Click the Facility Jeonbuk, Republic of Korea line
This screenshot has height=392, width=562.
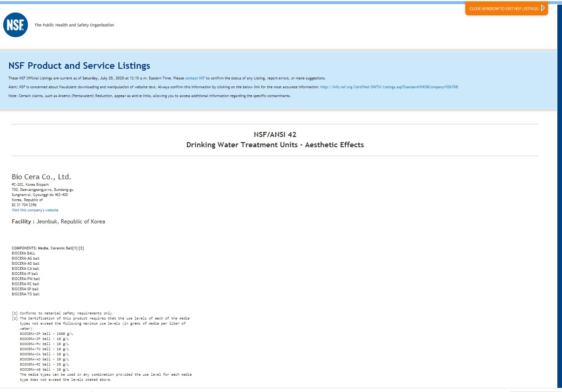pyautogui.click(x=58, y=222)
